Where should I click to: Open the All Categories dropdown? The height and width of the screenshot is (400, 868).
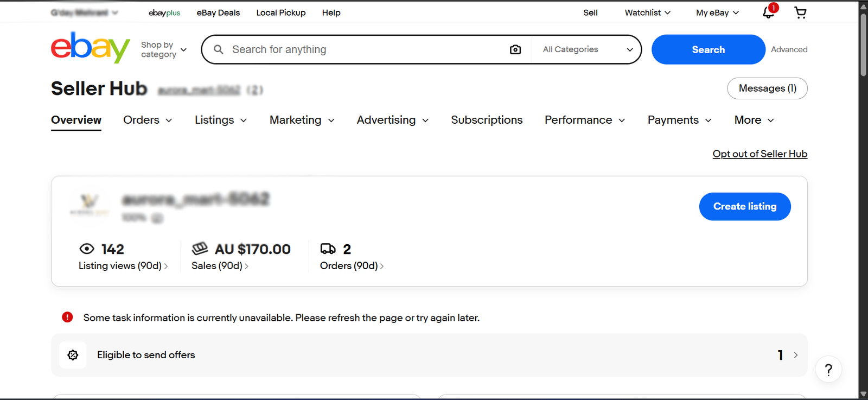(588, 49)
